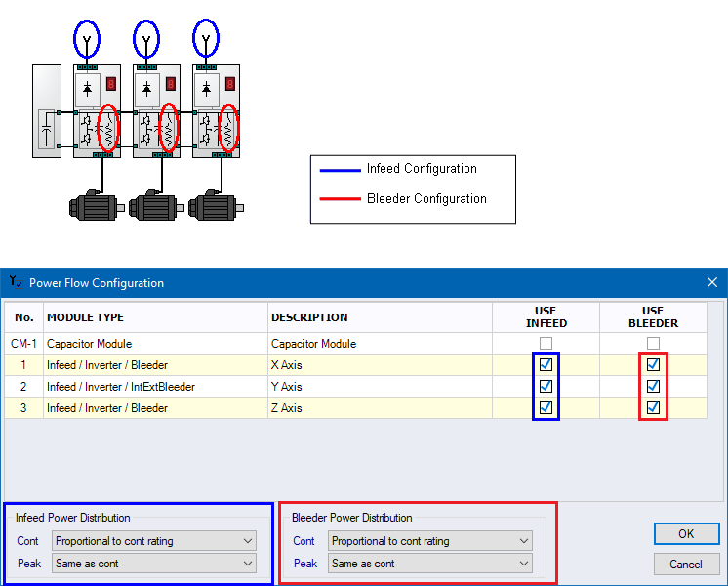728x586 pixels.
Task: Click the Power Flow Configuration title icon
Action: [x=15, y=282]
